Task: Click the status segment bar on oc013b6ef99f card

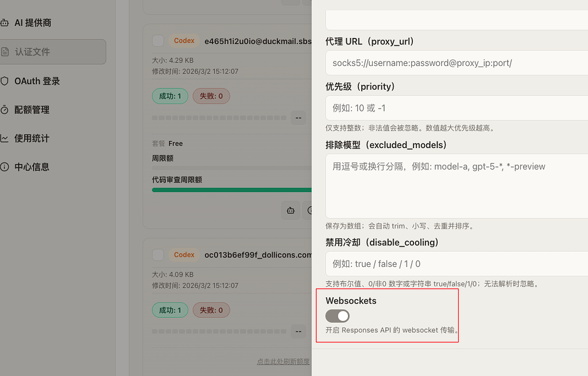Action: (219, 331)
